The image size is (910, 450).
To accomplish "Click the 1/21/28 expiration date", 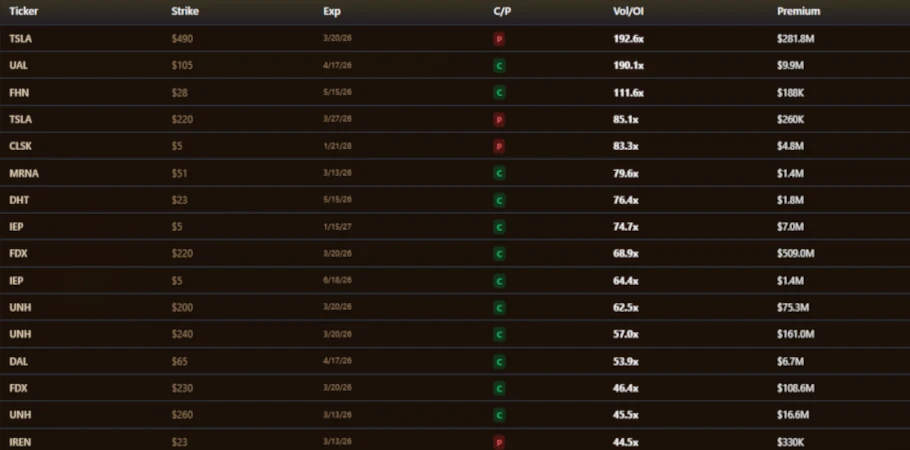I will [337, 146].
